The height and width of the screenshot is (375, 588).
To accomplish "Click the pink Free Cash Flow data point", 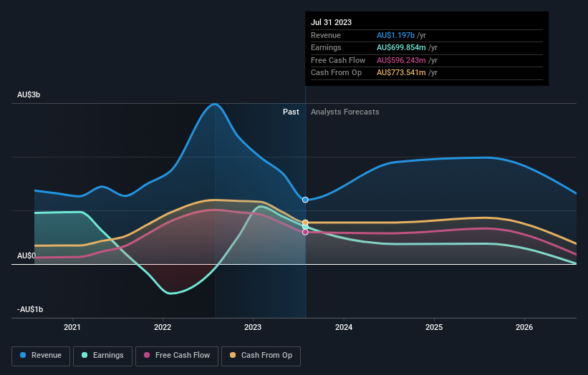I will 305,233.
